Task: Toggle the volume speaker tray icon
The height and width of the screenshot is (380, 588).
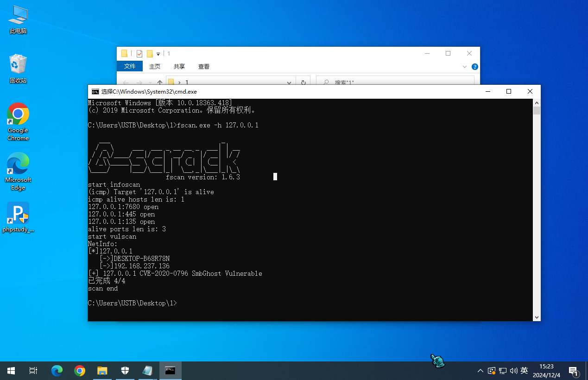Action: (513, 371)
